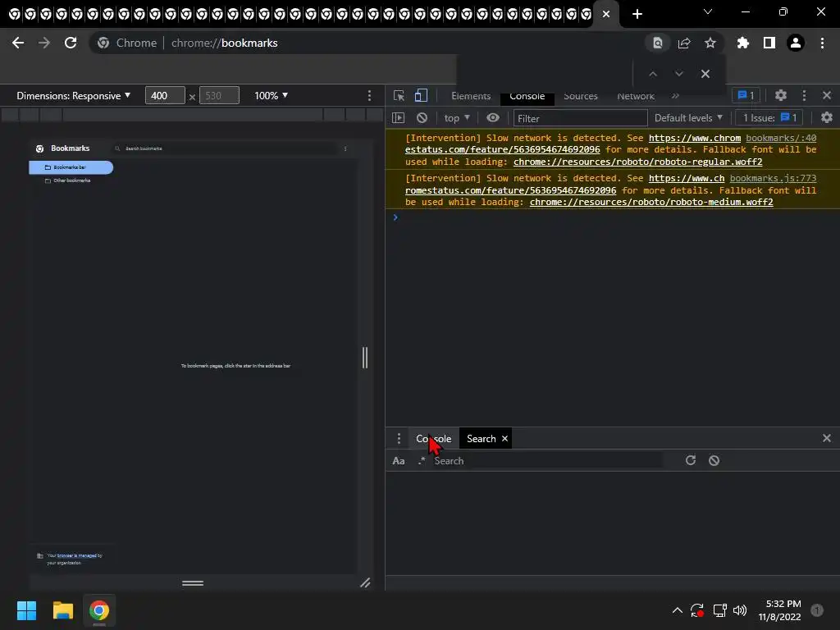Refresh the search results
Screen dimensions: 840x630
(691, 460)
